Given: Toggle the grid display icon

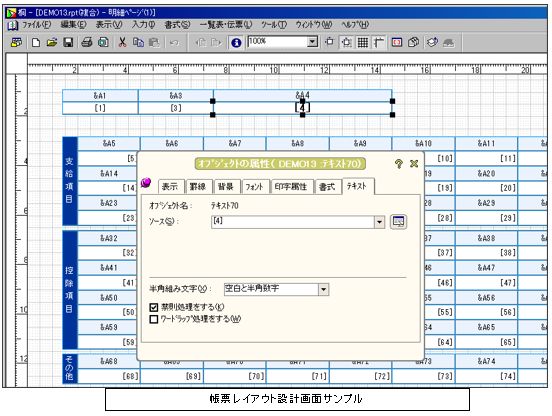Looking at the screenshot, I should coord(363,43).
